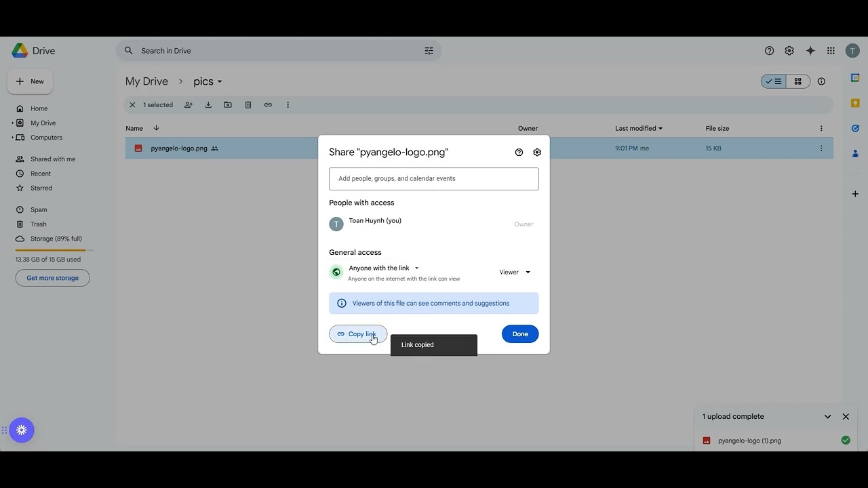This screenshot has width=868, height=488.
Task: Switch to list layout view
Action: 774,81
